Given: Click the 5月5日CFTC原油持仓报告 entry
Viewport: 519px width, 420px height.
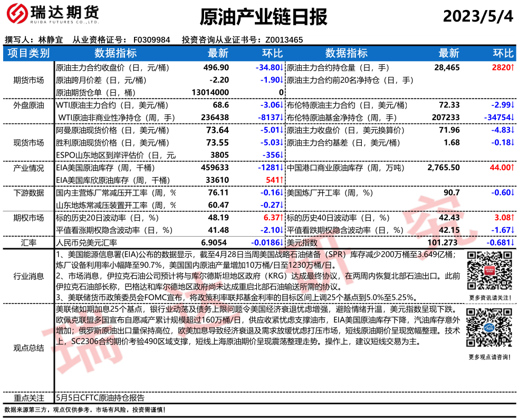Looking at the screenshot, I should tap(100, 398).
